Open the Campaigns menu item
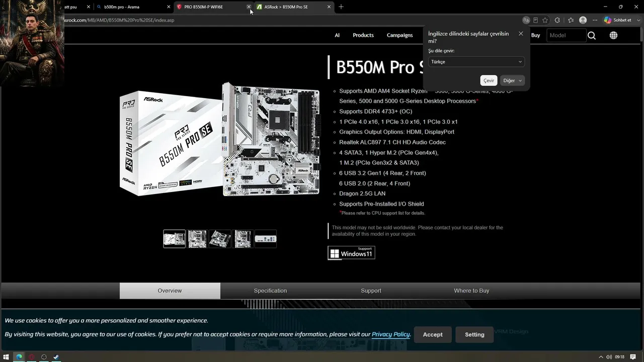 click(x=399, y=35)
